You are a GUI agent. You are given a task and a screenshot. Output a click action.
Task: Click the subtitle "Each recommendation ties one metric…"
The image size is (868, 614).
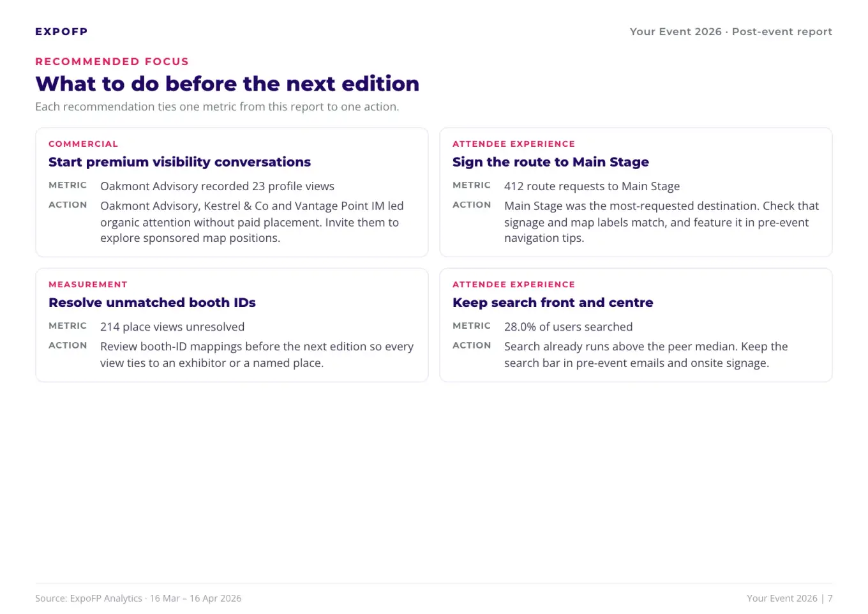tap(217, 107)
